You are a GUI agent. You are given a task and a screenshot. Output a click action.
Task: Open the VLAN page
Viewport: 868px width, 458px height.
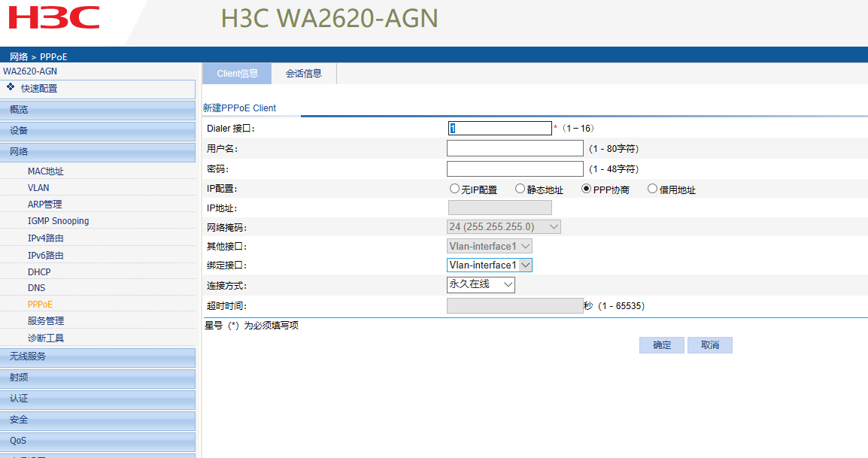(x=38, y=188)
